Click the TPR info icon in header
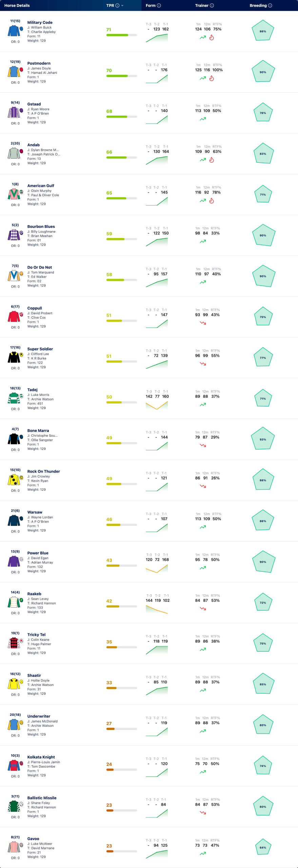The height and width of the screenshot is (868, 298). [117, 5]
